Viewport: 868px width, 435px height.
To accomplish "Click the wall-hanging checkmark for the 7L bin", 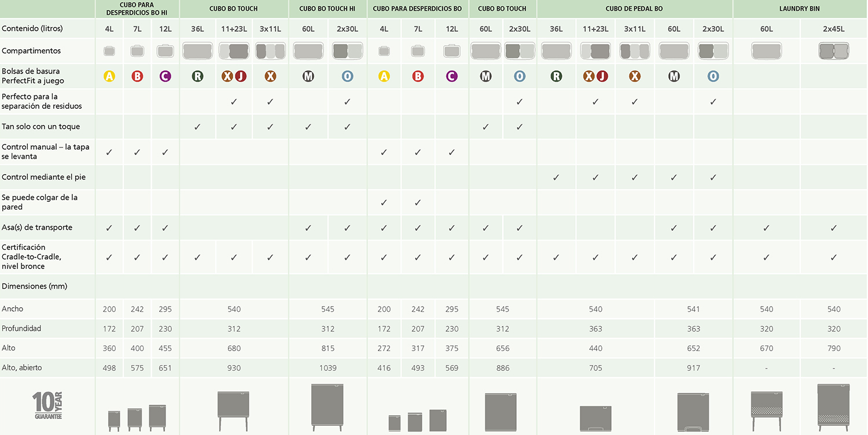I will [x=418, y=202].
